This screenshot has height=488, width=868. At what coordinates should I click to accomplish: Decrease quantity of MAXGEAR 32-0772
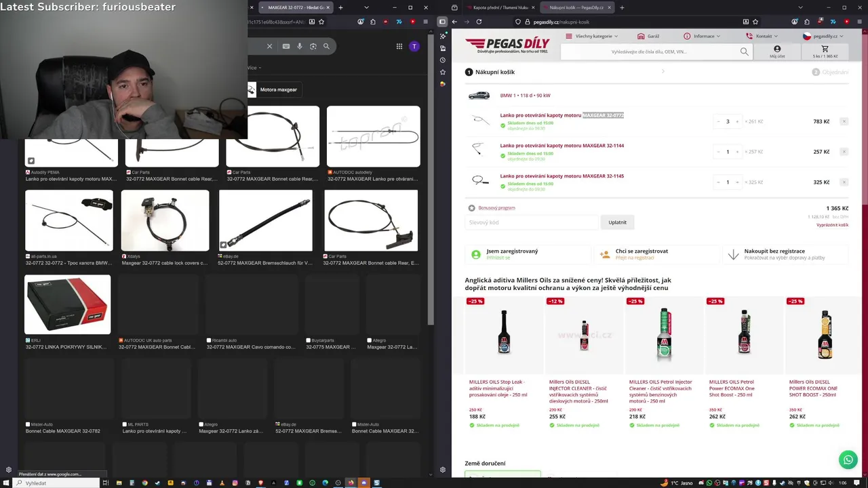click(718, 121)
